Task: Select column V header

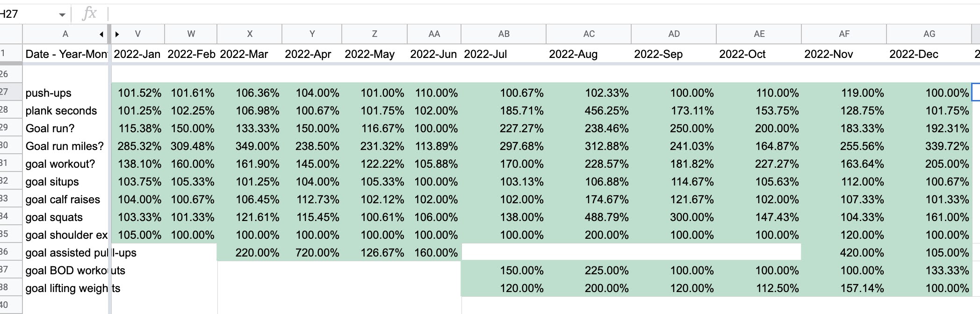Action: [x=138, y=34]
